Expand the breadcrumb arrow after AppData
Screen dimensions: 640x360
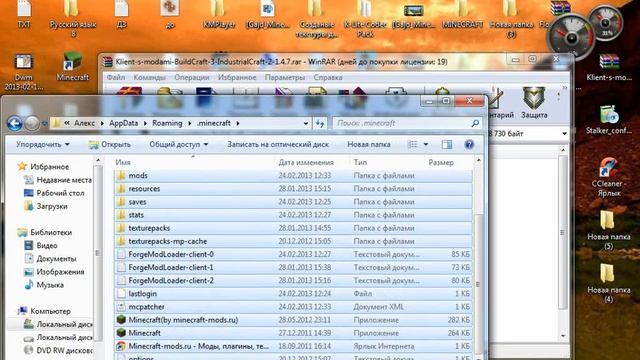[x=145, y=123]
